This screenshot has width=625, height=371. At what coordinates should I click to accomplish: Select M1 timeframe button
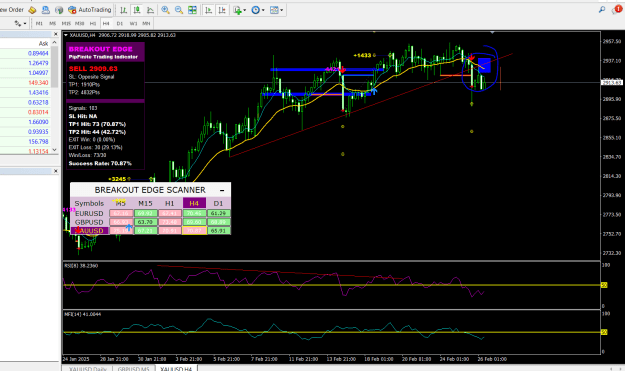point(39,24)
